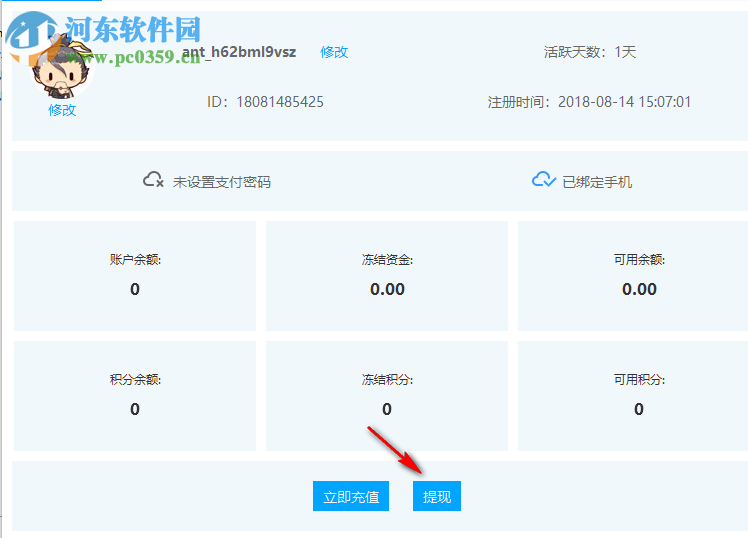This screenshot has width=748, height=538.
Task: Click the 冻结资金 label
Action: (387, 259)
